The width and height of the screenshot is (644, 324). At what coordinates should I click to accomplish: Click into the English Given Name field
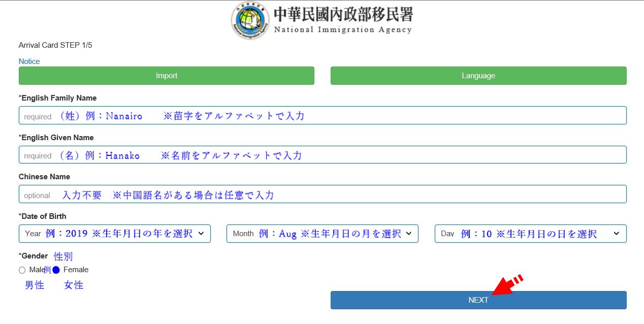pos(323,155)
